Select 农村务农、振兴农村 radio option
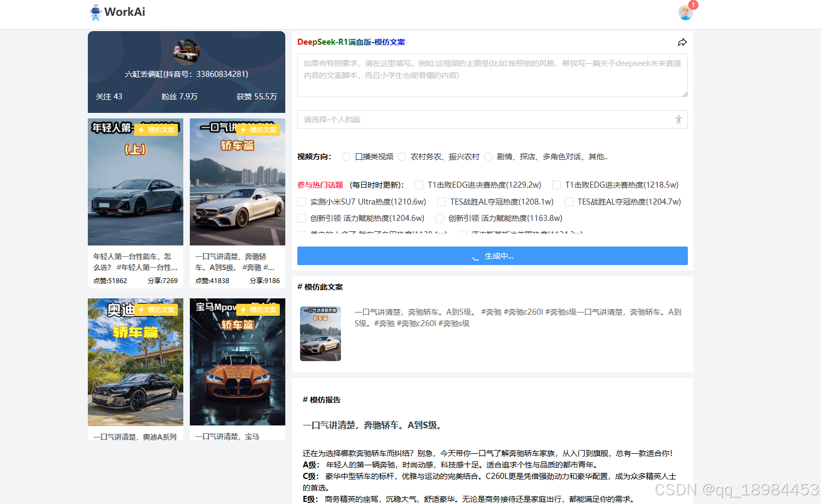821x504 pixels. [402, 157]
